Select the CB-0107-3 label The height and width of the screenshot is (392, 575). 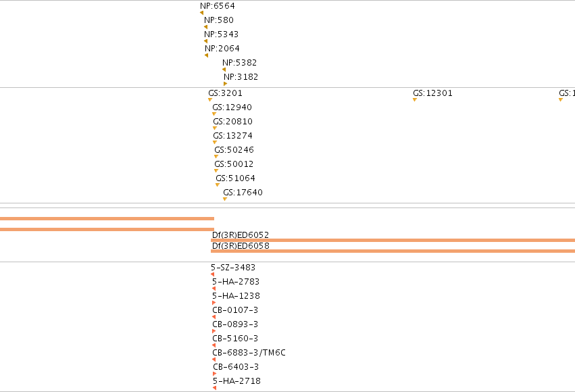(235, 310)
